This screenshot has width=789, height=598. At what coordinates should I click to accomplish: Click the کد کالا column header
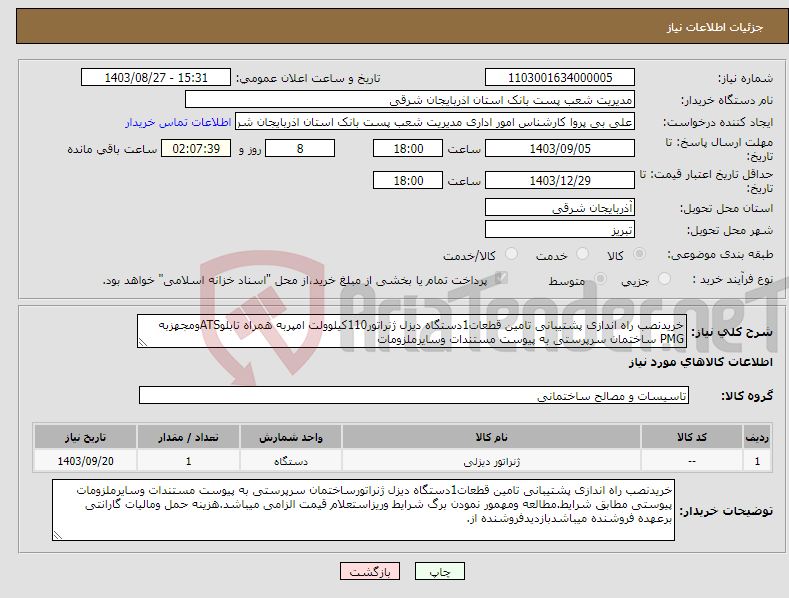click(x=692, y=437)
